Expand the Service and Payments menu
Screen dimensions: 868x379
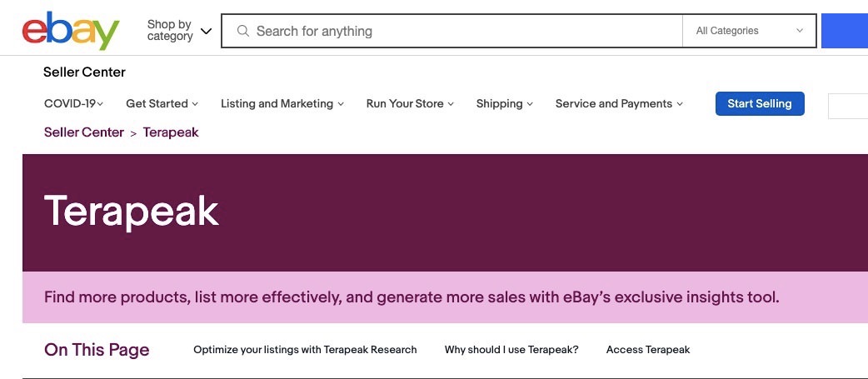pos(619,103)
